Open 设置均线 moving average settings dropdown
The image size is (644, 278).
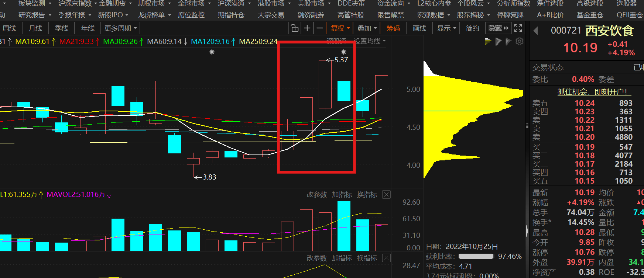pos(370,41)
